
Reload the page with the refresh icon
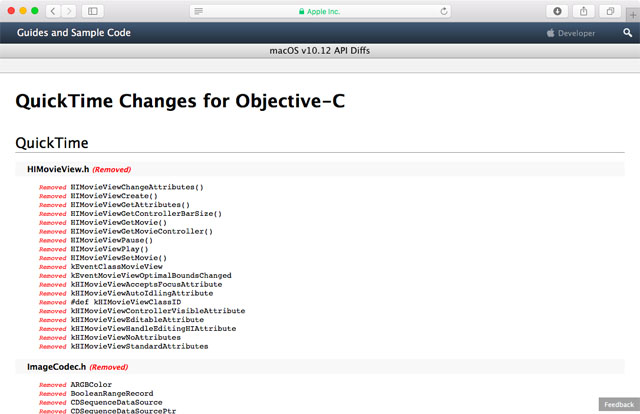pyautogui.click(x=444, y=11)
